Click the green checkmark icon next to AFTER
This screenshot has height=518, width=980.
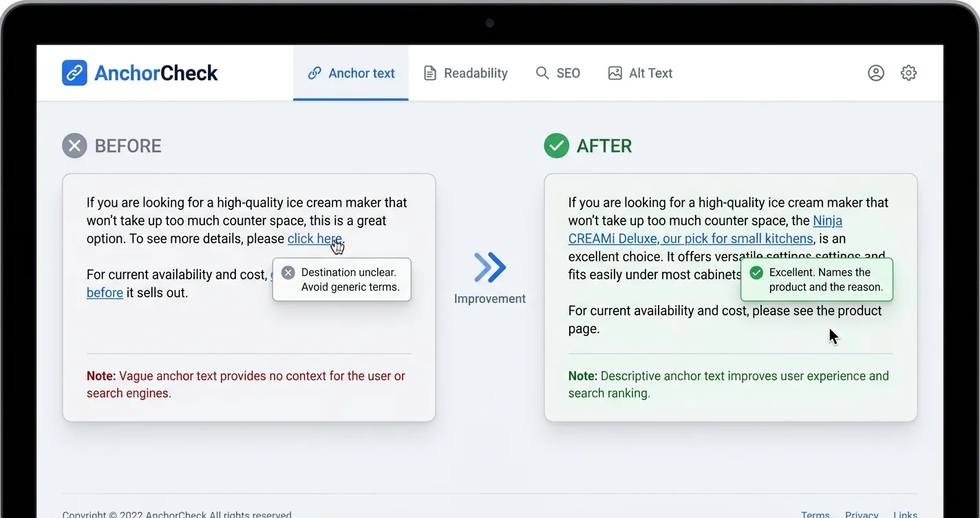coord(556,146)
